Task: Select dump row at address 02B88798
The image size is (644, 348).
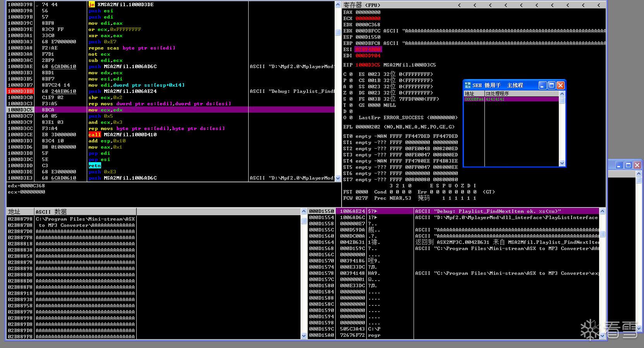Action: [154, 219]
